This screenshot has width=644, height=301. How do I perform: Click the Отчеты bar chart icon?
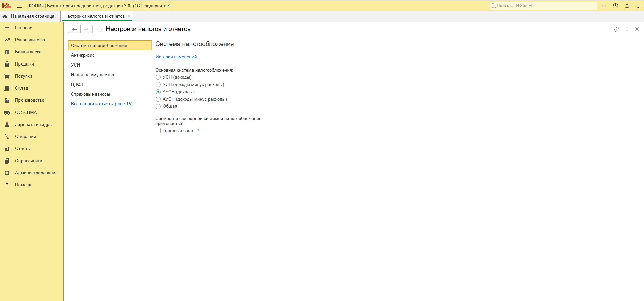click(7, 149)
